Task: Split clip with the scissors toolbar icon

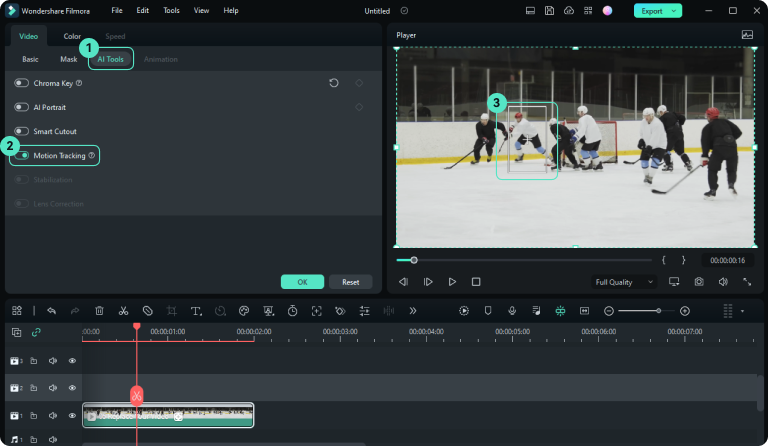Action: tap(123, 311)
